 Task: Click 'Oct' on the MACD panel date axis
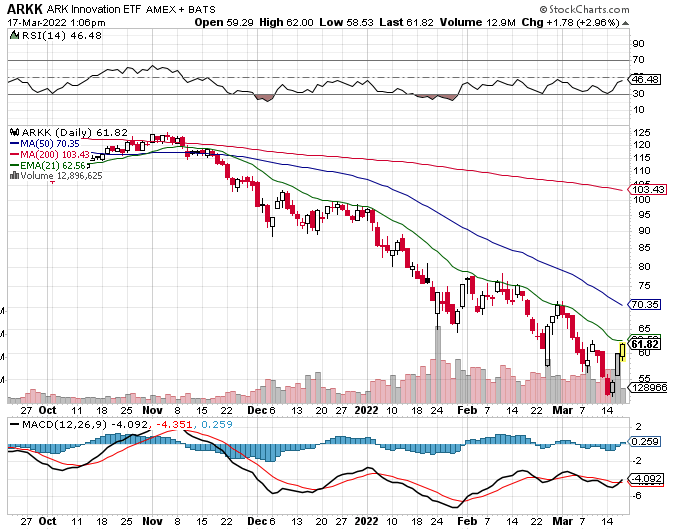click(x=48, y=521)
